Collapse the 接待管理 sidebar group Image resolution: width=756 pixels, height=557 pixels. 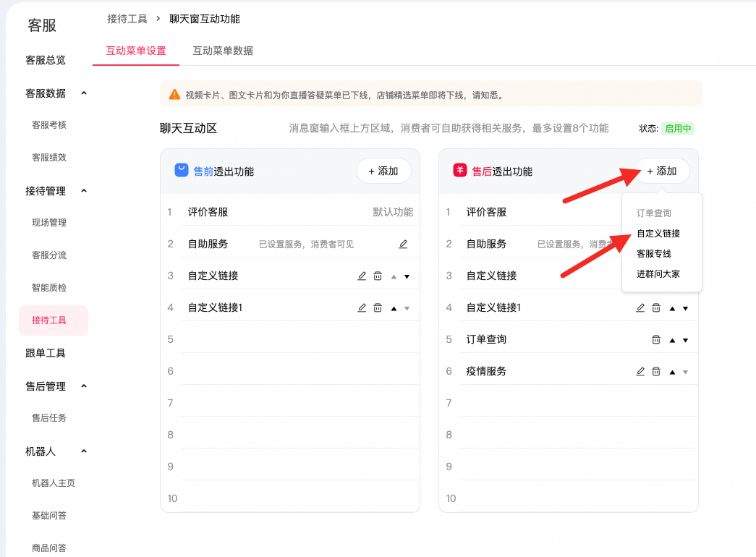click(84, 191)
